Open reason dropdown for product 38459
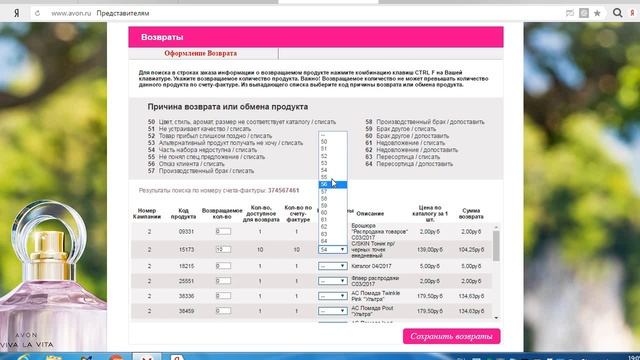 (333, 311)
